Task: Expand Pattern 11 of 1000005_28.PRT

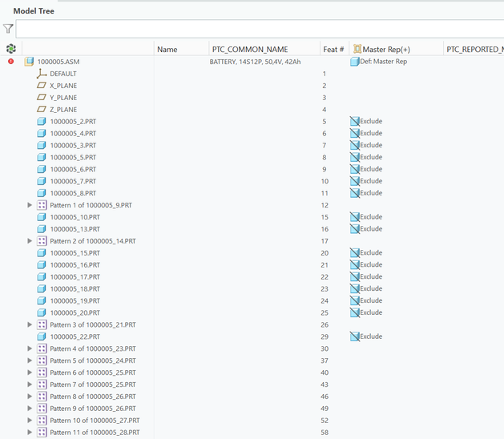Action: pos(30,433)
